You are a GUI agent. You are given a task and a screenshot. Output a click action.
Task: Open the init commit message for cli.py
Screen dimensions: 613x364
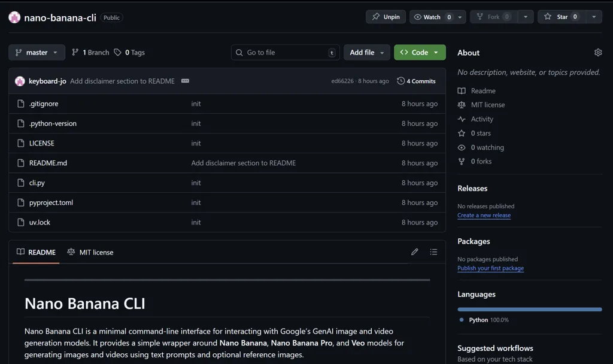[196, 183]
